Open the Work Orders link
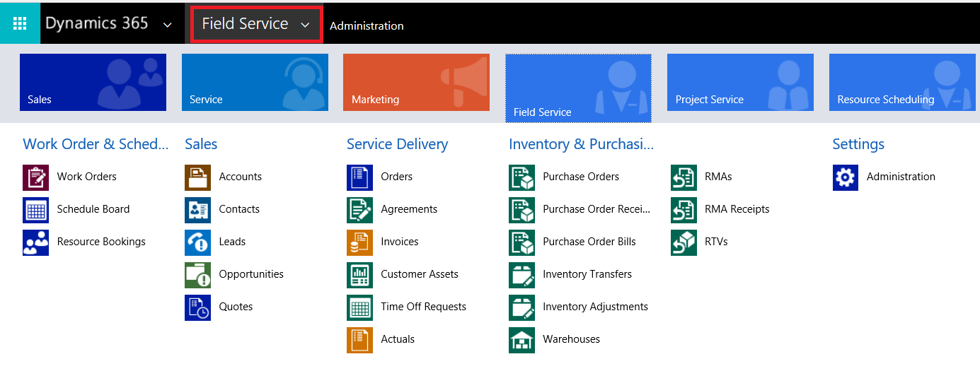 [x=87, y=177]
